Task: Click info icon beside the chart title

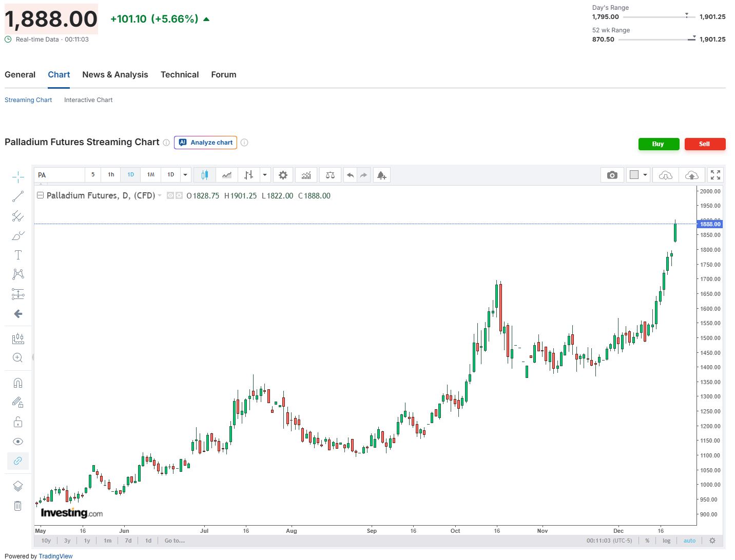Action: point(166,143)
